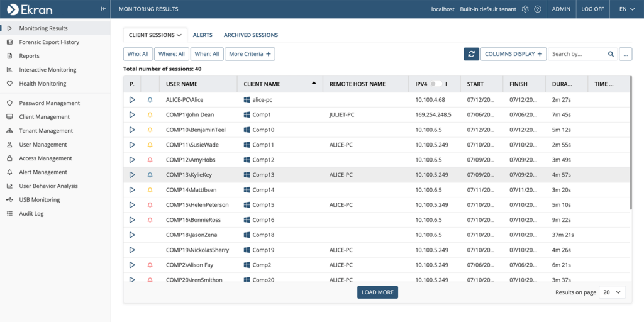Click the Ekran logo
This screenshot has width=644, height=322.
30,9
